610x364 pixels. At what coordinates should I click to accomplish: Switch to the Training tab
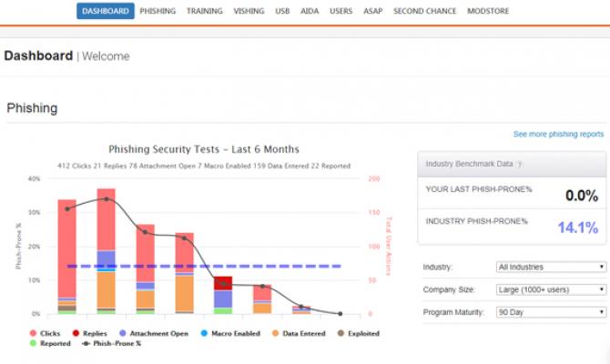[204, 11]
